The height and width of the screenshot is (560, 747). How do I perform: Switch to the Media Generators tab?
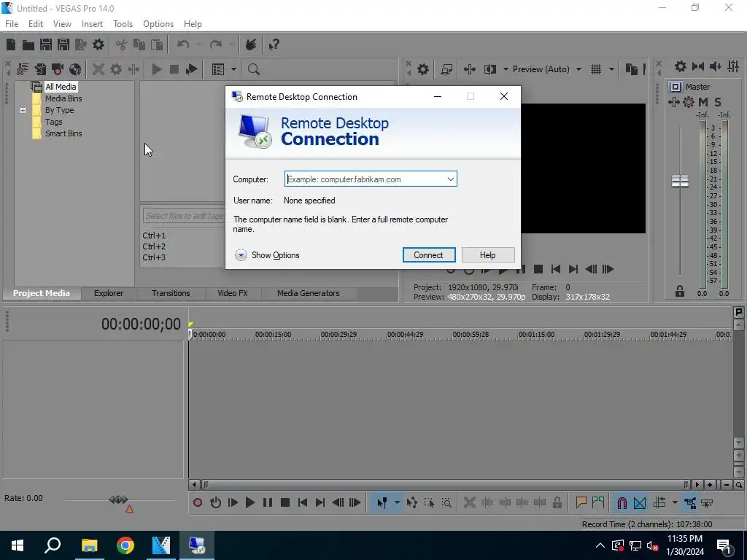[309, 293]
